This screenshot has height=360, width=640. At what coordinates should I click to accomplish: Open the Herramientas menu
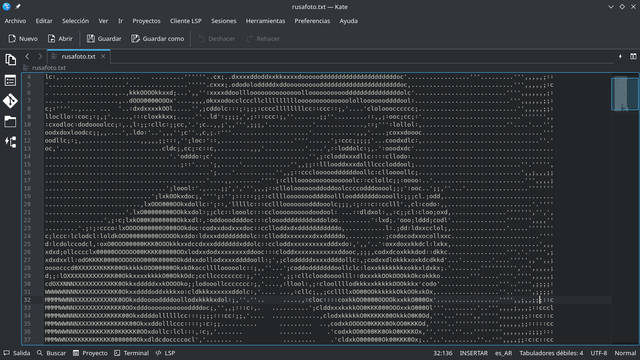(x=265, y=21)
